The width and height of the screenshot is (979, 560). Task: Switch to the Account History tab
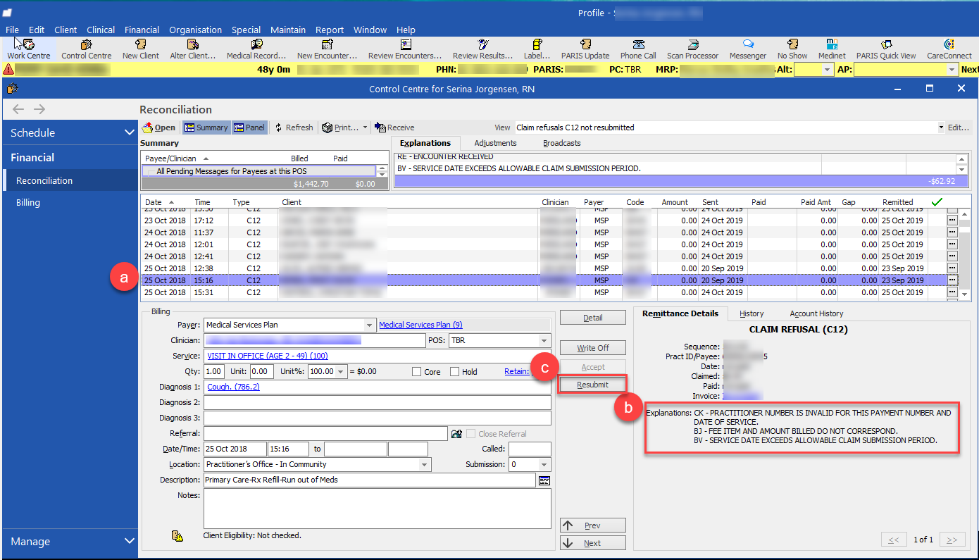tap(816, 313)
